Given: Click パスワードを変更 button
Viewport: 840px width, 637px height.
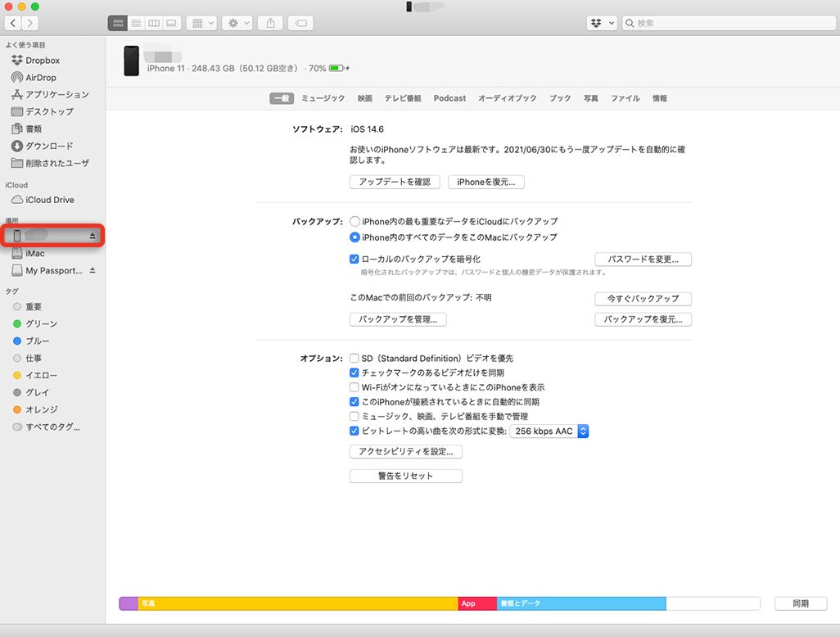Looking at the screenshot, I should [x=643, y=260].
